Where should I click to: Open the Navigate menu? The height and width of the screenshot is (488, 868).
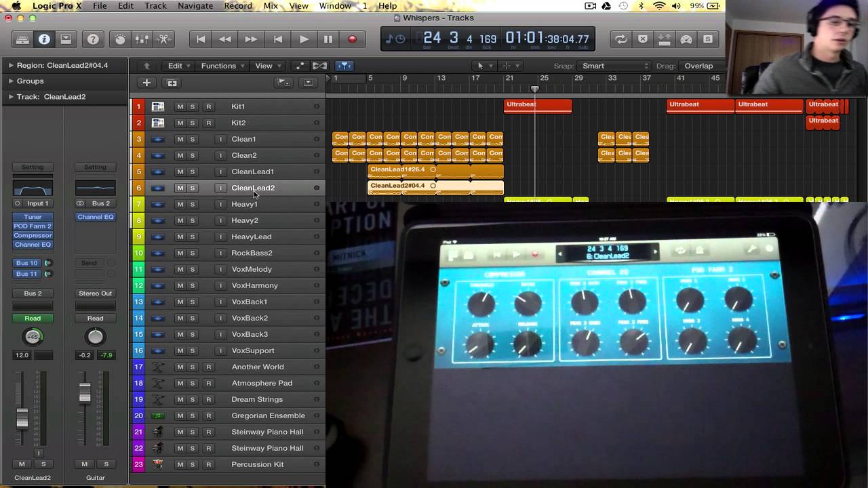195,6
